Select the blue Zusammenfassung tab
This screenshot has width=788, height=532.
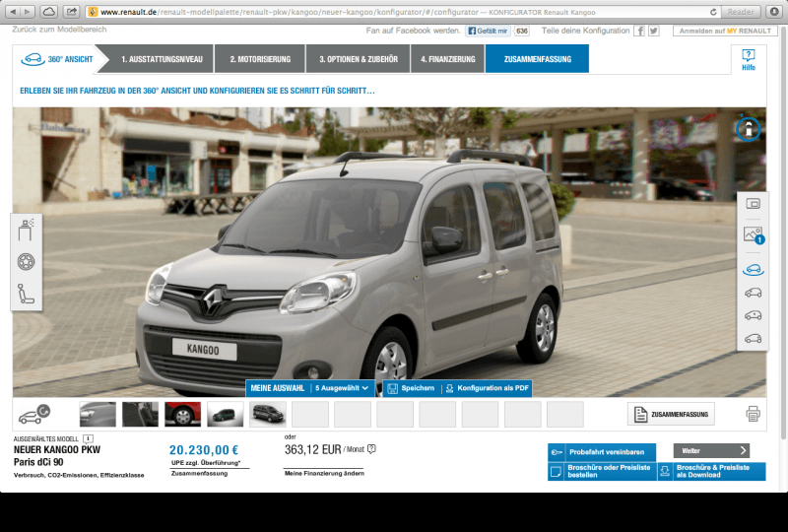(537, 59)
